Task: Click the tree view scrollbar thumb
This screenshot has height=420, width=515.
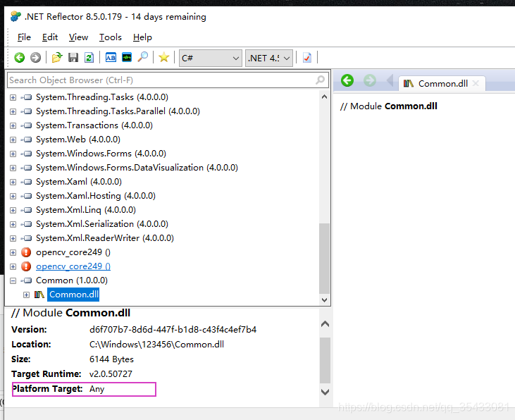Action: tap(325, 259)
